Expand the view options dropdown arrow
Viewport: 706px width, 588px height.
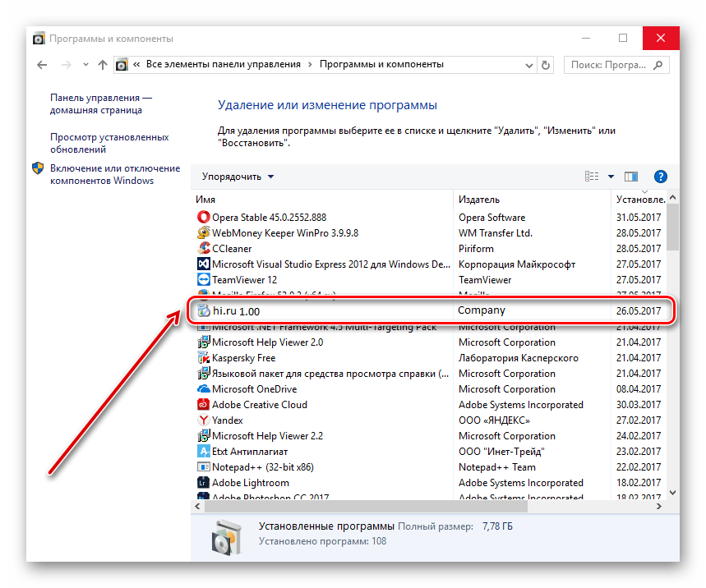point(611,177)
